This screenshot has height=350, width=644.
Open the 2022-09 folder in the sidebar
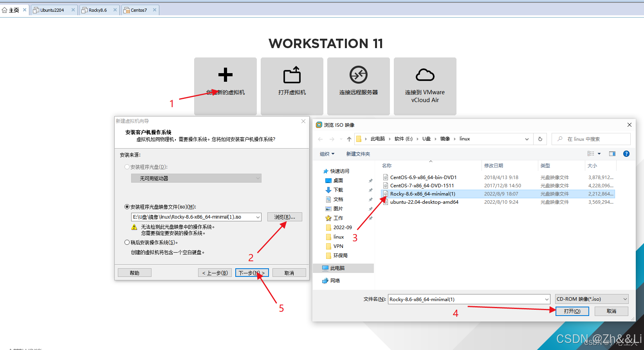[x=343, y=228]
